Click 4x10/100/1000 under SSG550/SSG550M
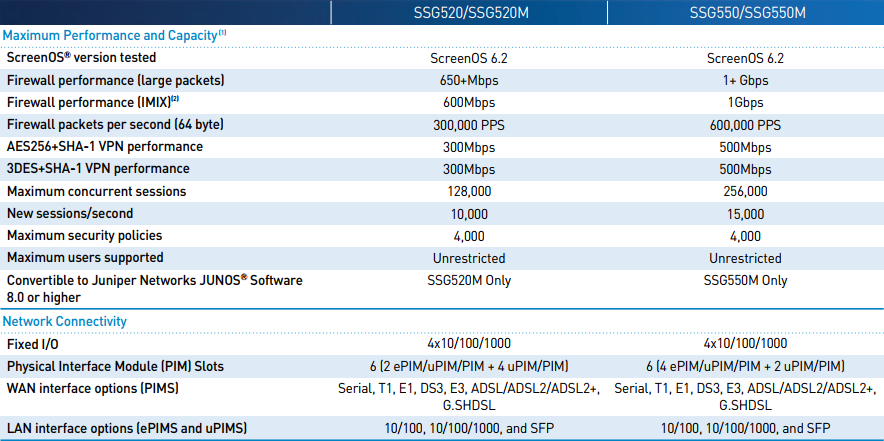Screen dimensions: 884x441 (745, 343)
